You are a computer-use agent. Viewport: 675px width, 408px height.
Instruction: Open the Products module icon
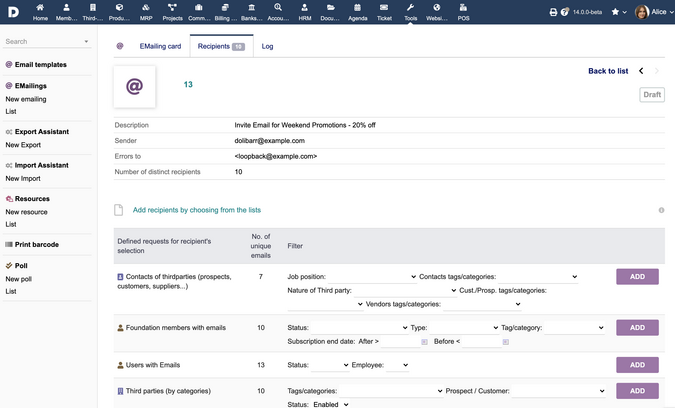click(119, 7)
